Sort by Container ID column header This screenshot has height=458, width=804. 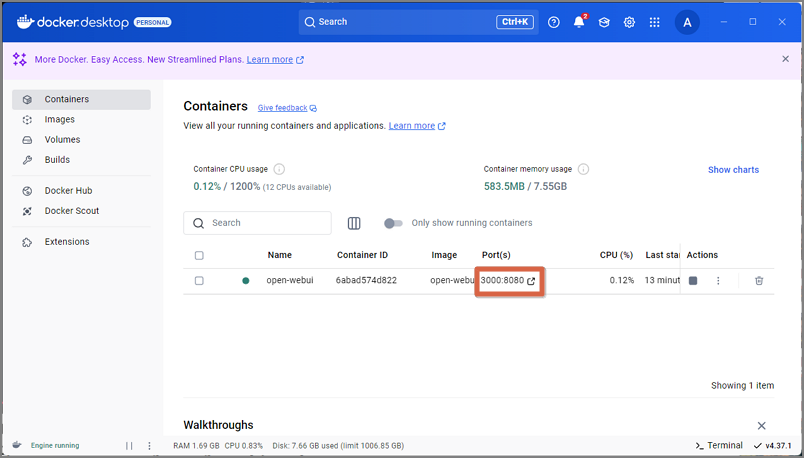(x=362, y=255)
